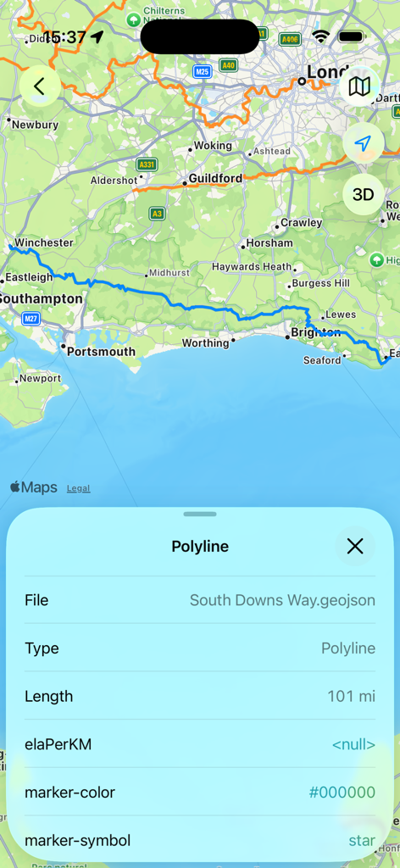Tap the marker-symbol star value
This screenshot has width=400, height=868.
[362, 841]
